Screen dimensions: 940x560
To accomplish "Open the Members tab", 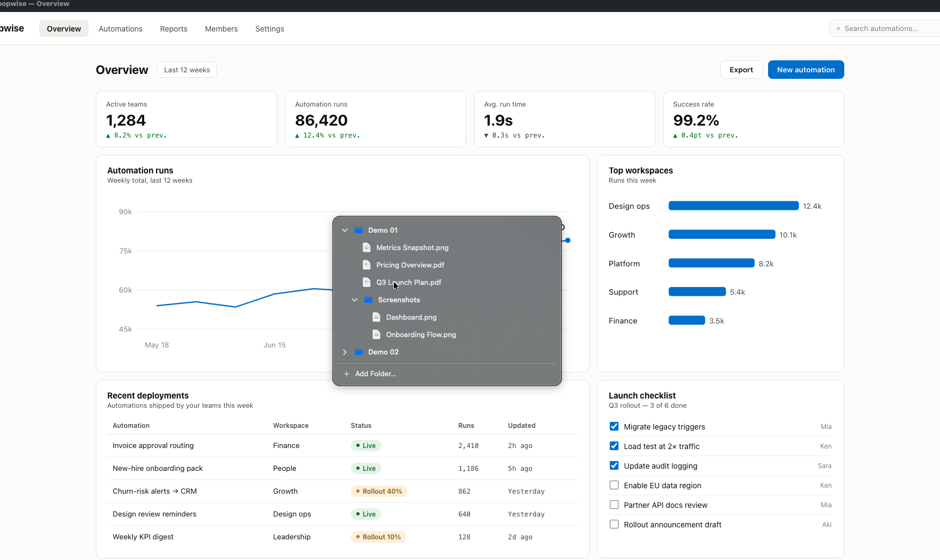I will pyautogui.click(x=221, y=29).
